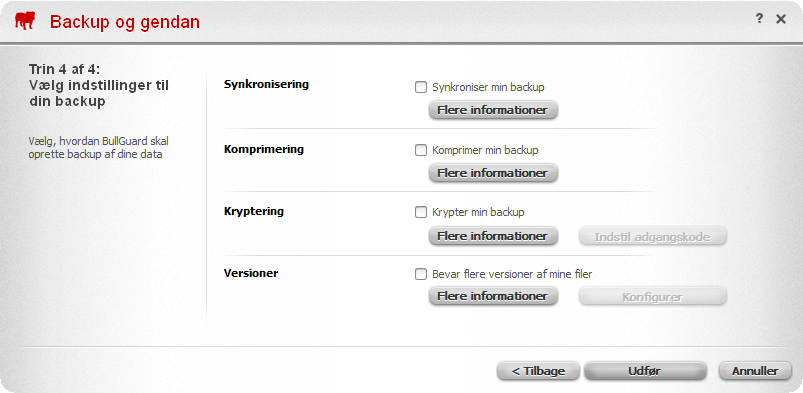
Task: Close the Backup og gendan window
Action: coord(780,19)
